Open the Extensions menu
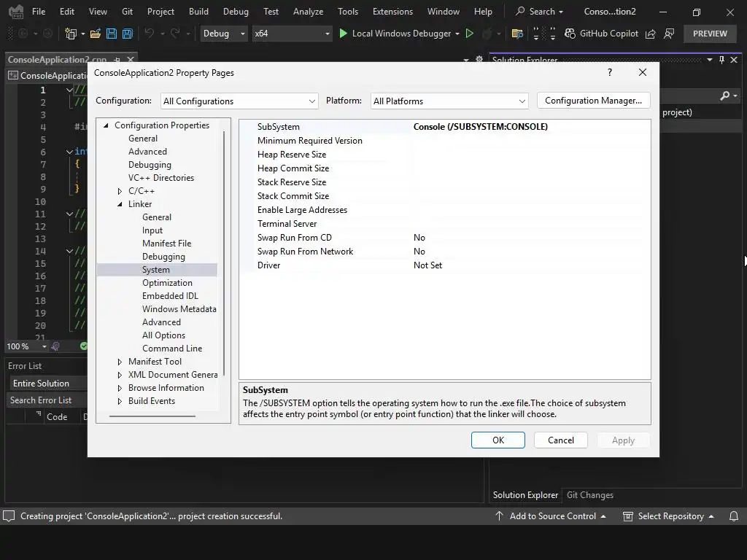The image size is (747, 560). (x=392, y=12)
